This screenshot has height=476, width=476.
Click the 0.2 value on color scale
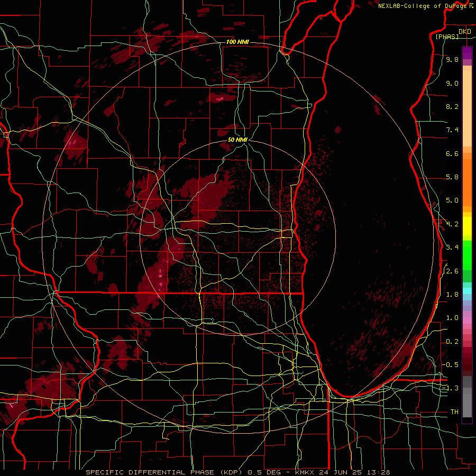(x=452, y=342)
